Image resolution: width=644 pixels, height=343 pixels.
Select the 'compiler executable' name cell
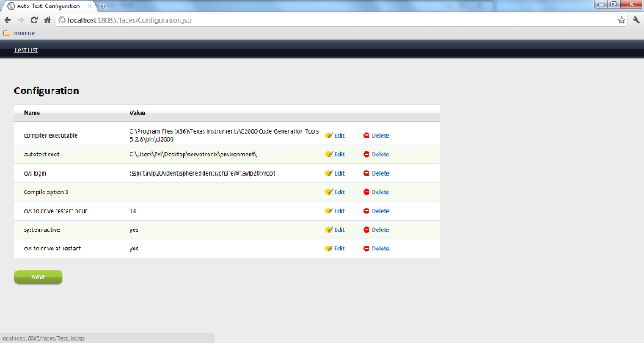51,135
